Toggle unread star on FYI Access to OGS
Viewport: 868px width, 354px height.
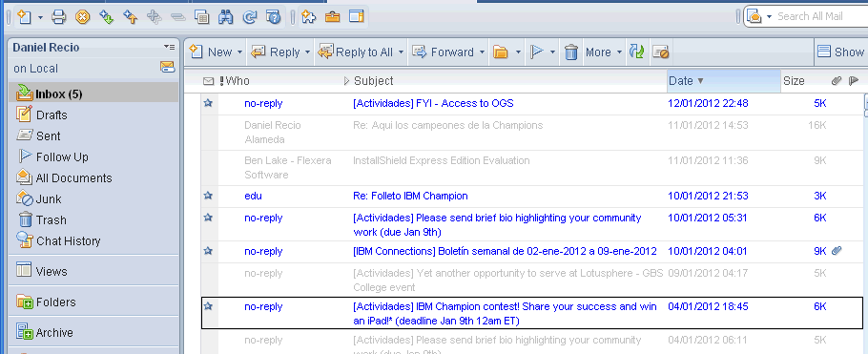(208, 102)
